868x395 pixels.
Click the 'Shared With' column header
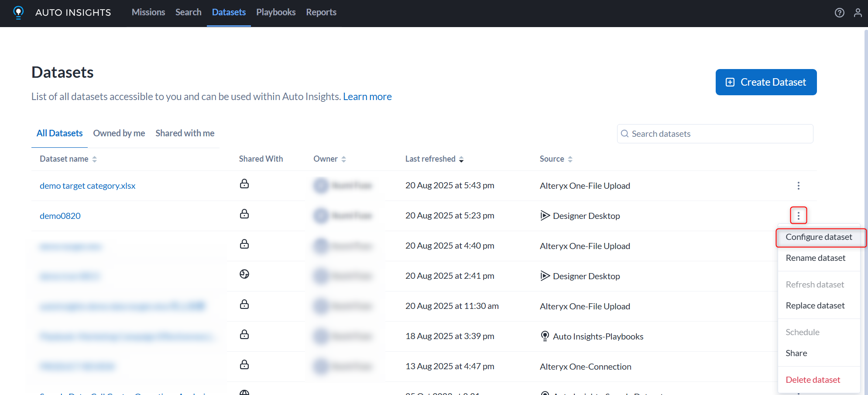[261, 159]
